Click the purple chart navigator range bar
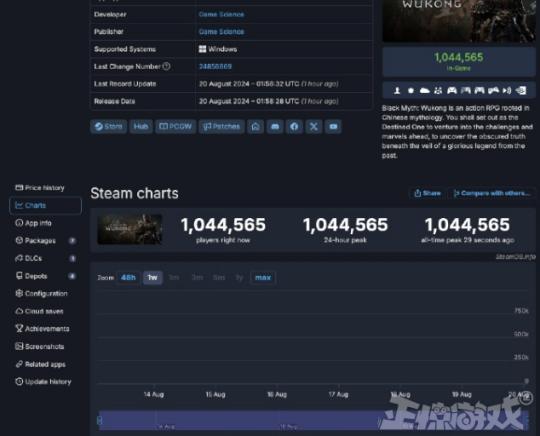This screenshot has height=436, width=540. pyautogui.click(x=313, y=420)
